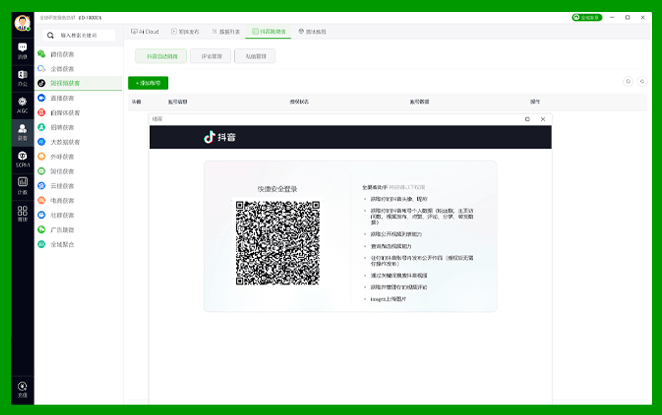This screenshot has width=662, height=415.
Task: Select the 评论管理 sub-tab
Action: click(x=211, y=57)
